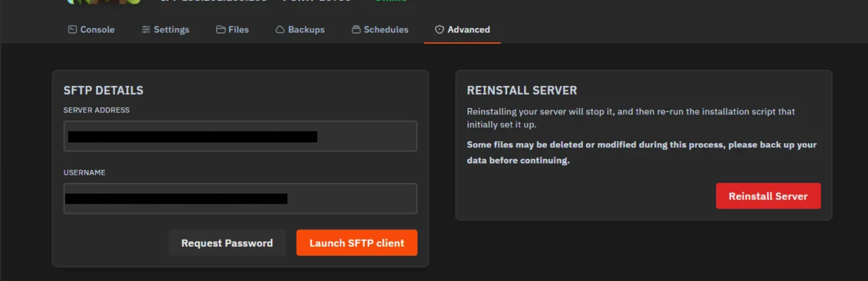
Task: Open the Settings tab label
Action: tap(171, 29)
